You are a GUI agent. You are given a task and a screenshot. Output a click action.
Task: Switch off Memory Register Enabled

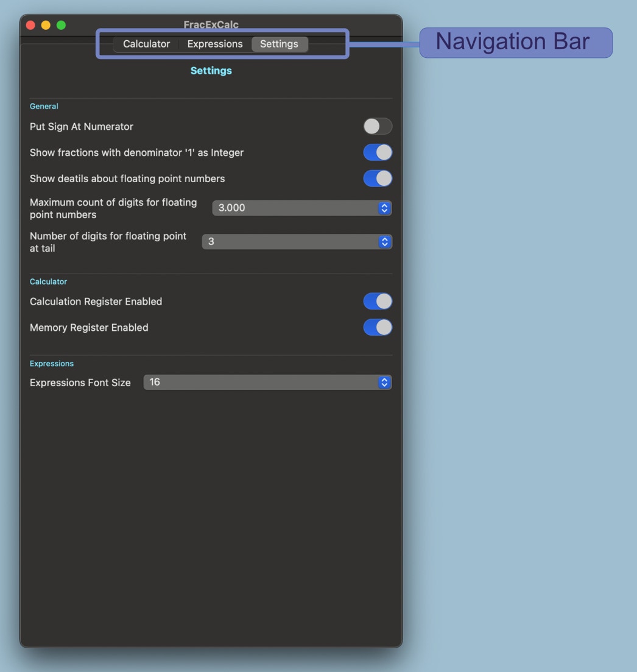pyautogui.click(x=378, y=327)
